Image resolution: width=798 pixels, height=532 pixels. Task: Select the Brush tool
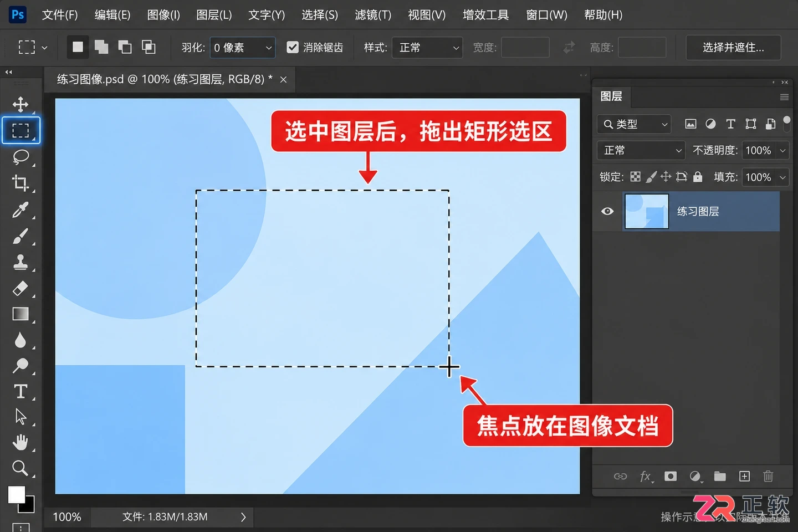[21, 236]
